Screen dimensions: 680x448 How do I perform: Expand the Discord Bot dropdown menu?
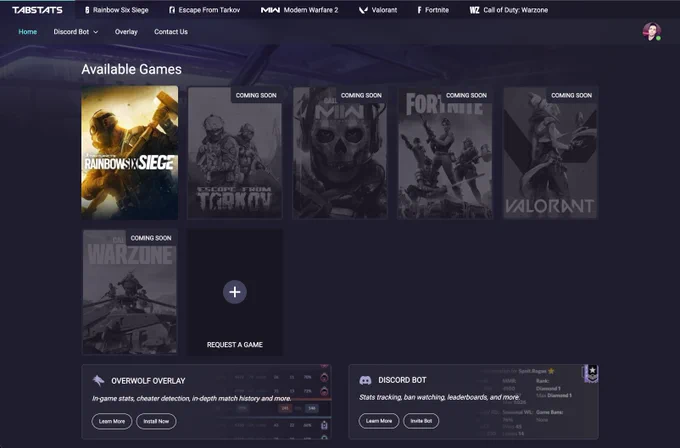tap(76, 32)
